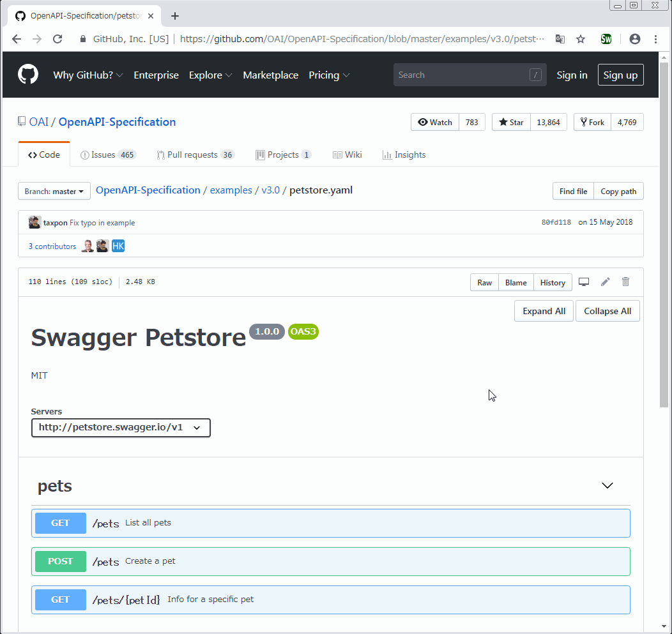672x634 pixels.
Task: Click the 3 contributors link
Action: pos(52,246)
